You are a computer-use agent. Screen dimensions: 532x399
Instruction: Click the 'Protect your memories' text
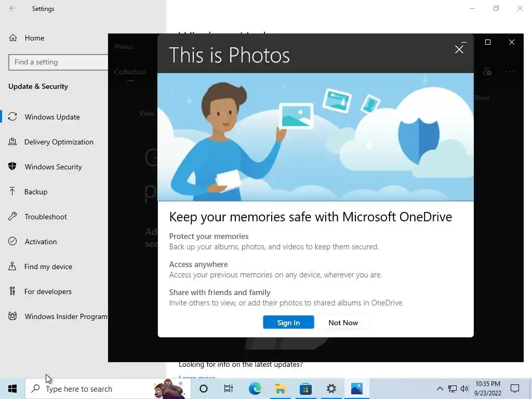[x=209, y=236]
